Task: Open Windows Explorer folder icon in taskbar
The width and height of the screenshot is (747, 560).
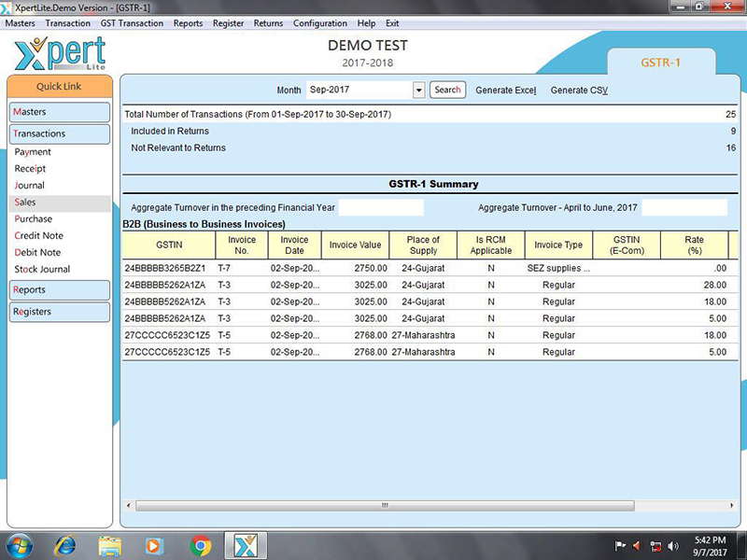Action: (109, 546)
